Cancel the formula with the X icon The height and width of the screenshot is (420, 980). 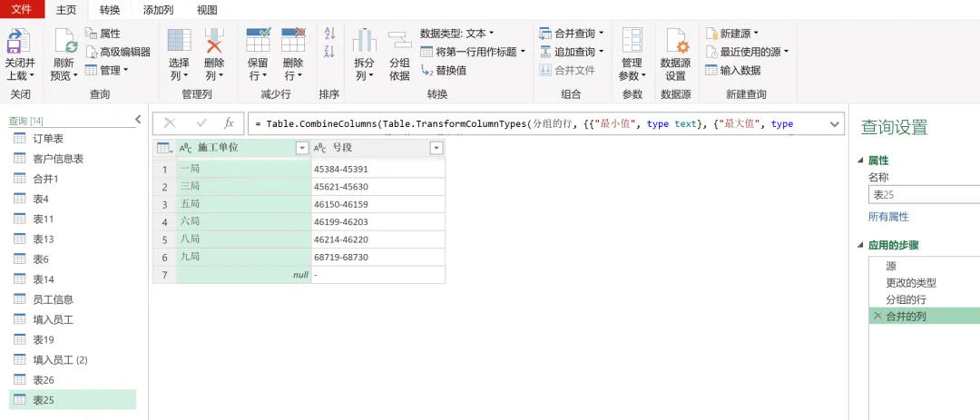(x=170, y=123)
